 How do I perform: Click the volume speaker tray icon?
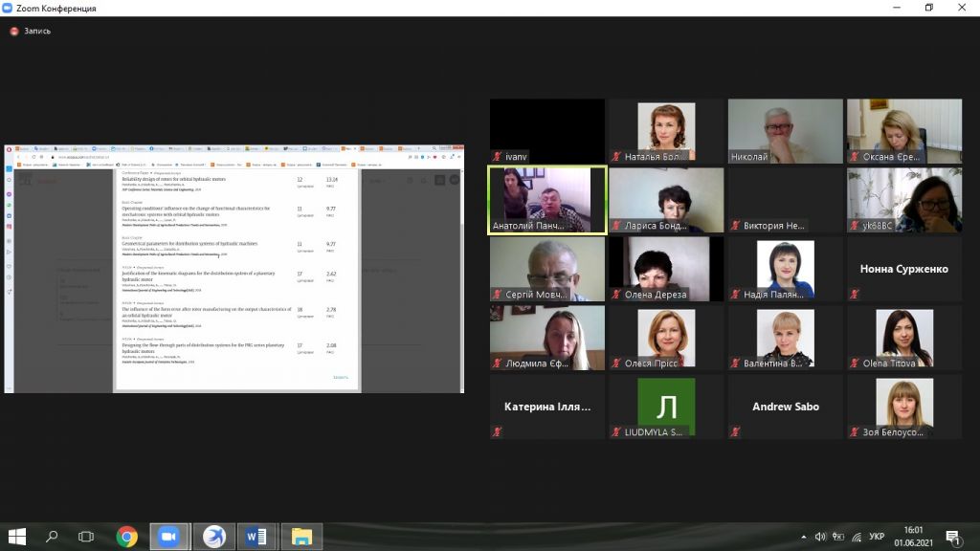pos(820,537)
